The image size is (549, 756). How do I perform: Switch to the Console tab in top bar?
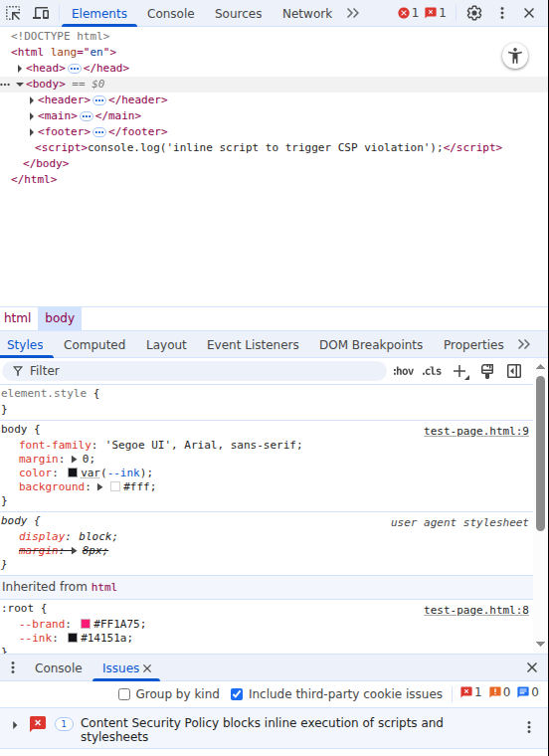point(171,14)
